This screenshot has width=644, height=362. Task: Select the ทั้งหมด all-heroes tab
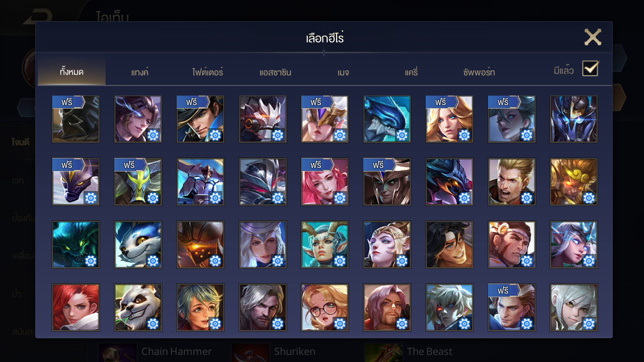coord(71,72)
